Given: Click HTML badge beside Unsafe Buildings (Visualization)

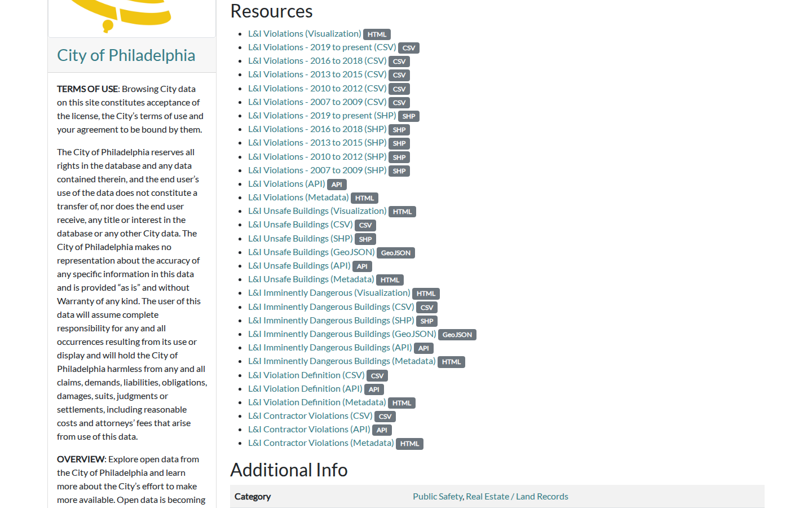Looking at the screenshot, I should 402,212.
